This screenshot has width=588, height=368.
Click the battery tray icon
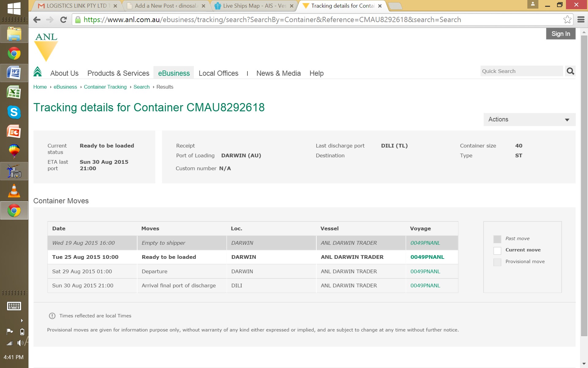pos(22,332)
